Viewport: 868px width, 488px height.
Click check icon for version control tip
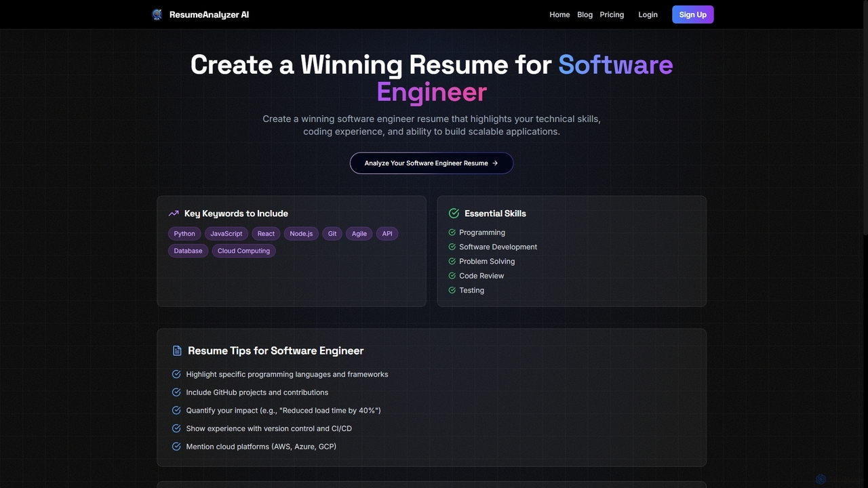click(x=176, y=428)
